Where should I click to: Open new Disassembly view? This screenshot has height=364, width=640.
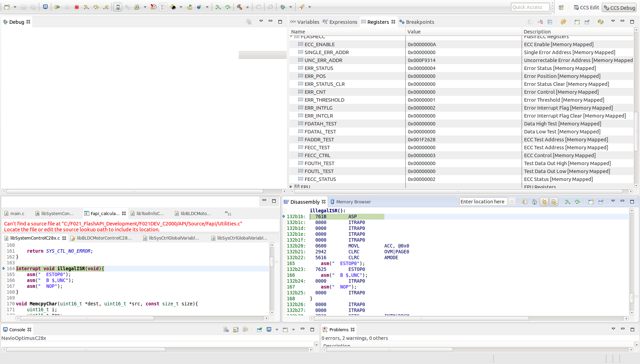(x=591, y=202)
